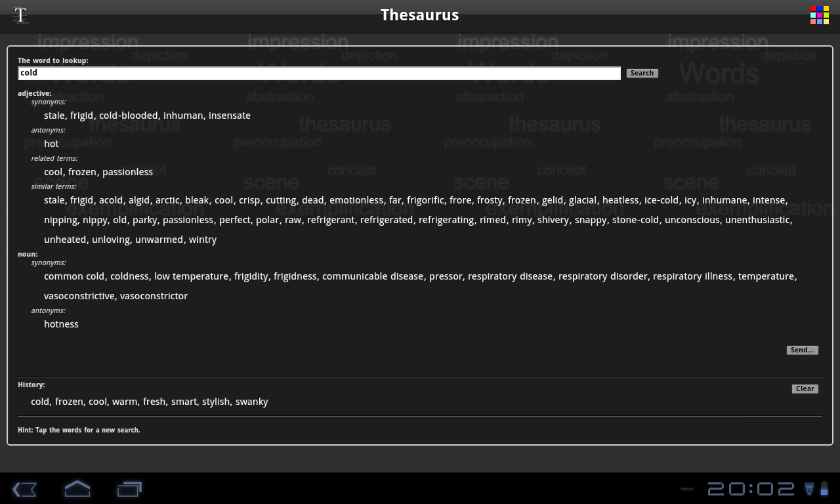Select similar term 'algid'

139,200
